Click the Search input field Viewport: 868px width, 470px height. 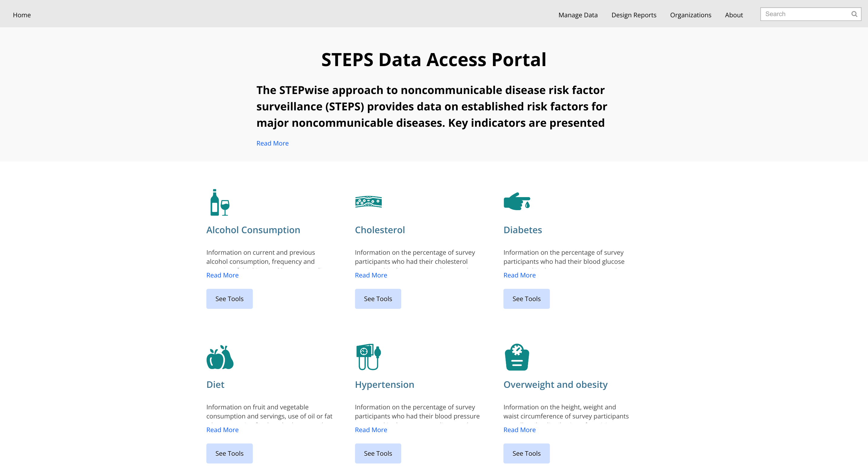point(805,14)
